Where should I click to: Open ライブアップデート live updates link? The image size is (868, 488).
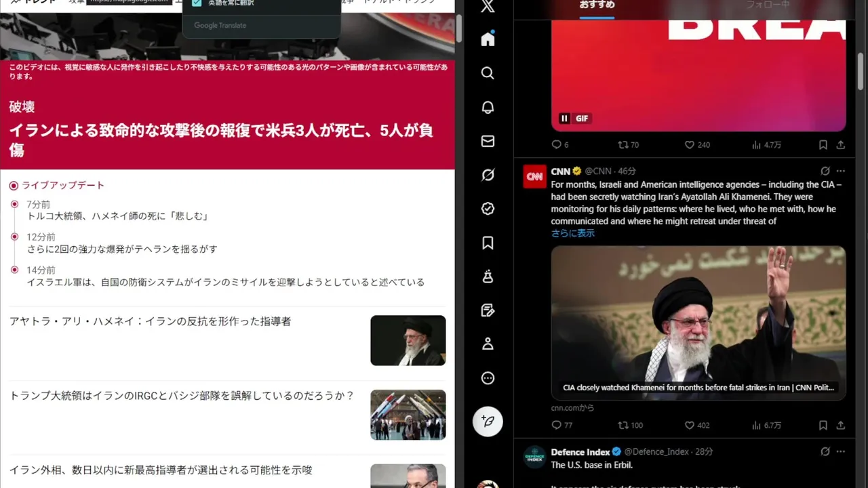(x=63, y=185)
